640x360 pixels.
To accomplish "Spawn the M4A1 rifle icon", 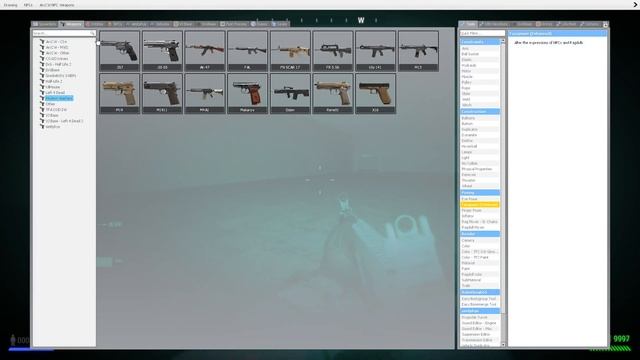I will coord(205,93).
